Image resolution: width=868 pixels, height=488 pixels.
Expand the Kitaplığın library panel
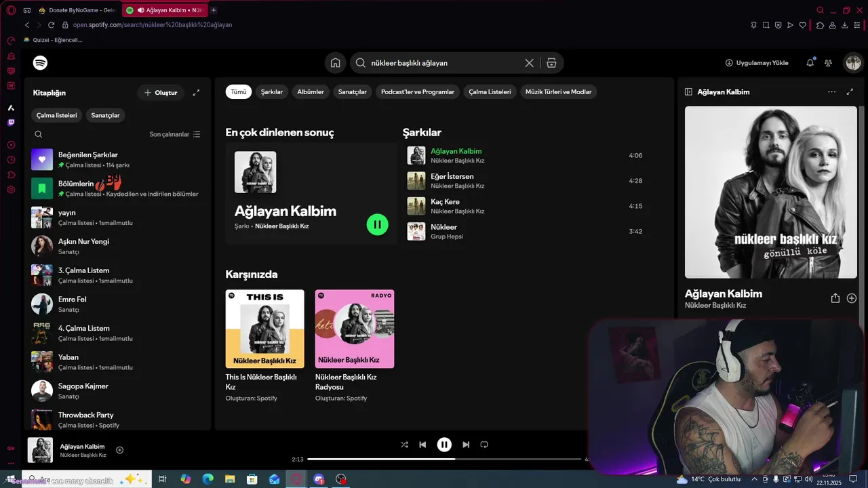coord(196,93)
